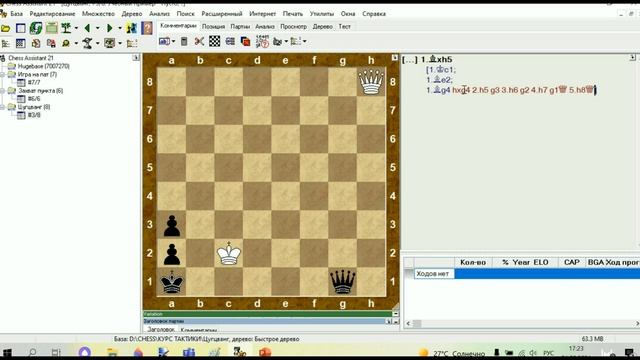This screenshot has height=360, width=640.
Task: Click the calculator-like icon left of the scissors
Action: [184, 41]
